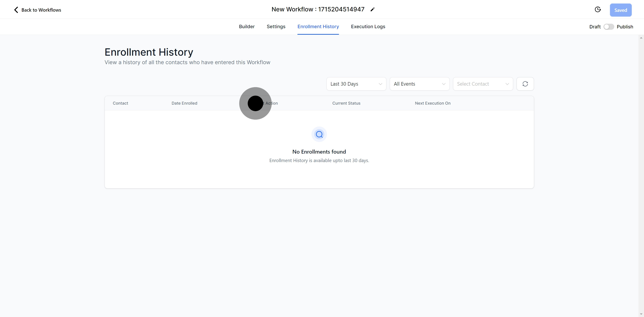
Task: Open version history clock icon
Action: 597,9
